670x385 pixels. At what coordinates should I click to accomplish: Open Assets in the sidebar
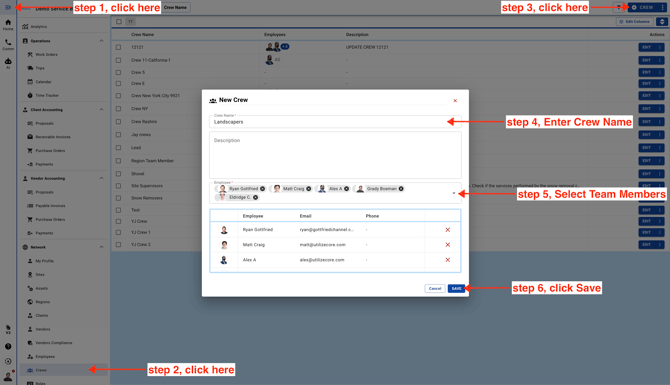click(x=41, y=288)
